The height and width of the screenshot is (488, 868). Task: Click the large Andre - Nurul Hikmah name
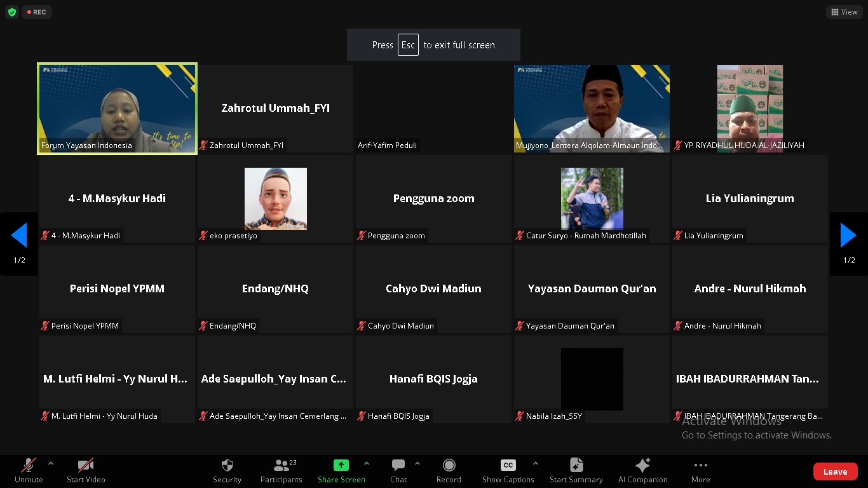(750, 288)
